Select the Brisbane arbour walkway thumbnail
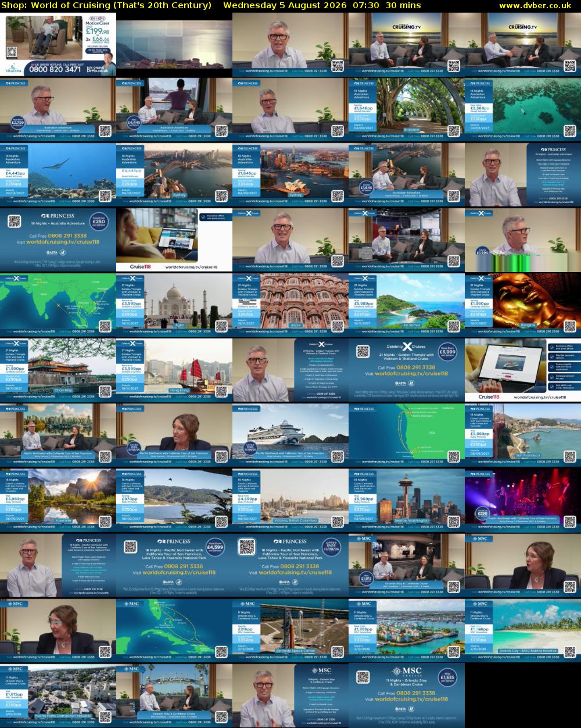This screenshot has height=728, width=581. coord(407,109)
